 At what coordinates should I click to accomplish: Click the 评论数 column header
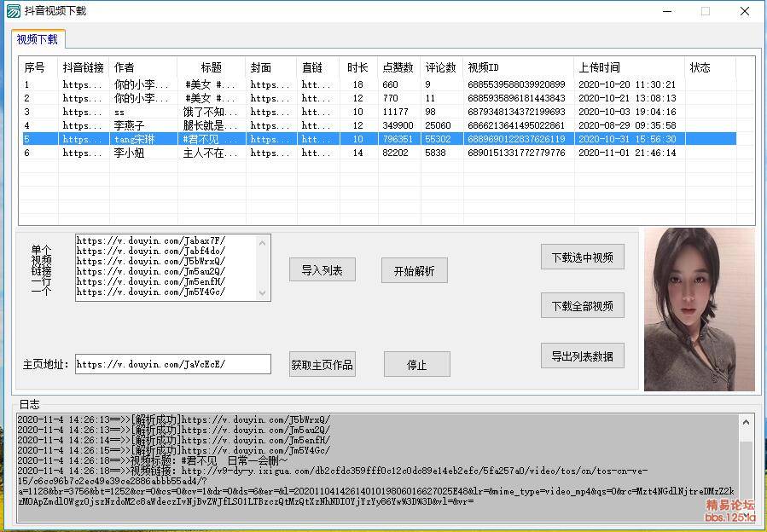(441, 67)
